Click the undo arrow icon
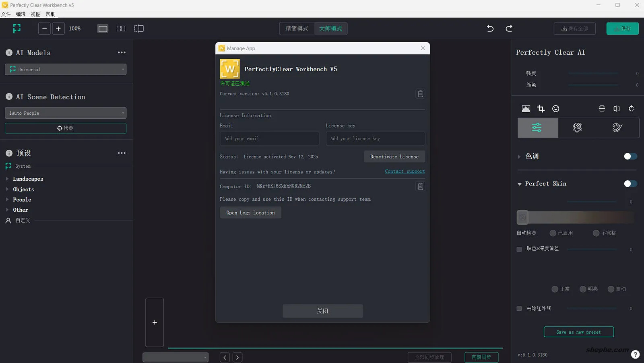The height and width of the screenshot is (363, 644). tap(490, 29)
